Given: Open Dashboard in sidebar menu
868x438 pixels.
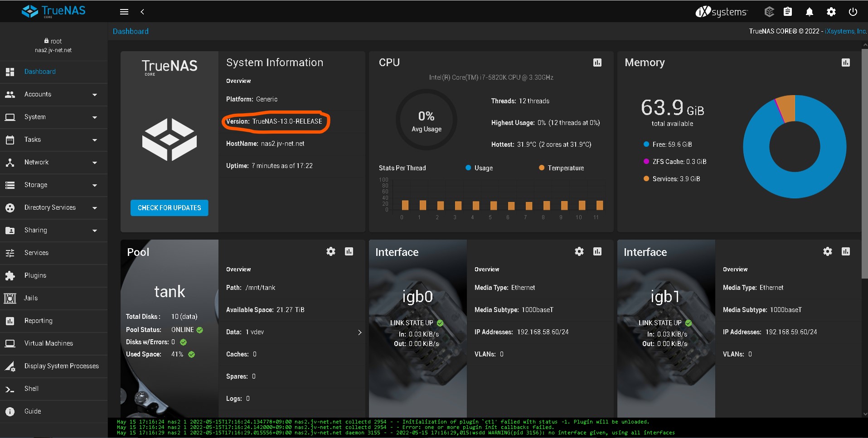Looking at the screenshot, I should pos(53,72).
